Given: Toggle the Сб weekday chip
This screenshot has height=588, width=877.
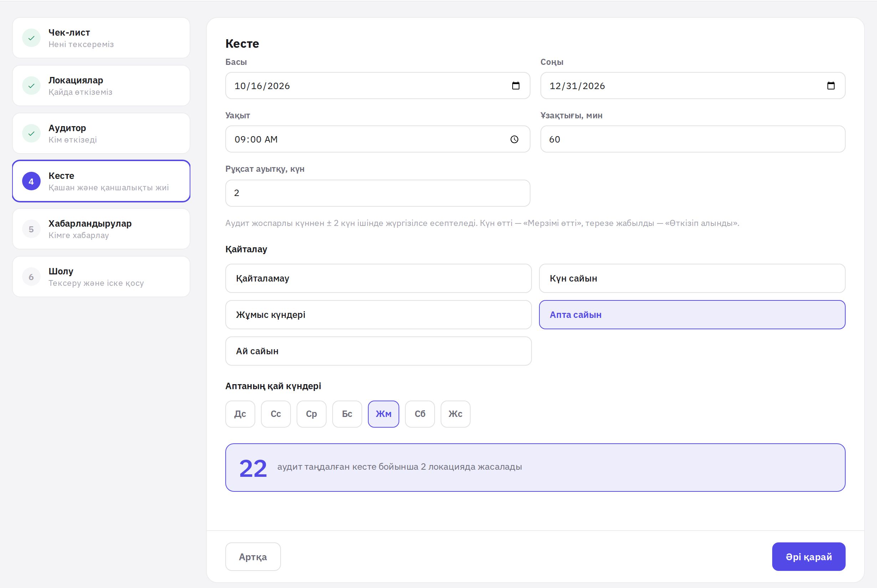Looking at the screenshot, I should point(420,414).
